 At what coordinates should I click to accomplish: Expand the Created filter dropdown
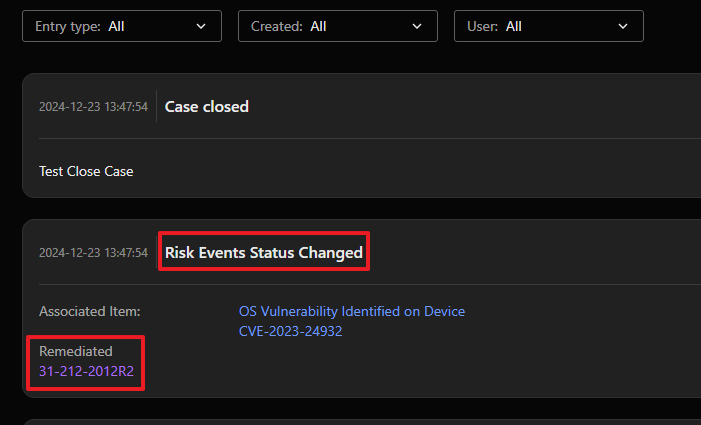tap(337, 26)
